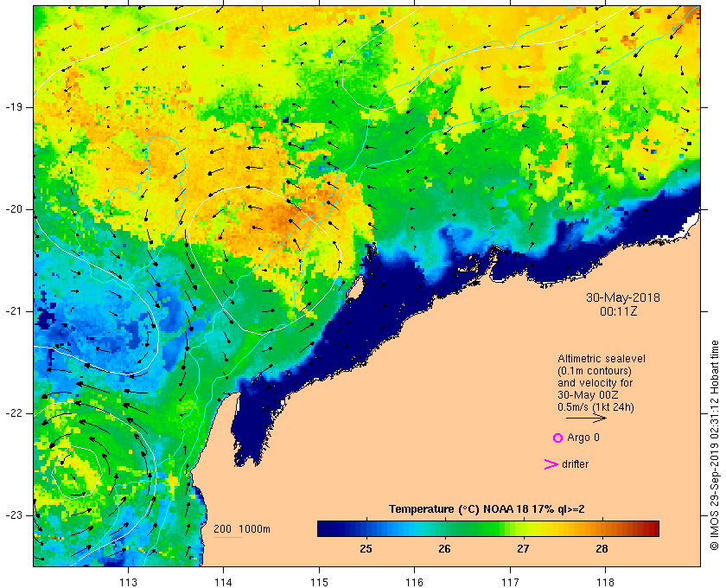This screenshot has height=588, width=726.
Task: Click the color bar tick label 26
Action: [x=444, y=549]
